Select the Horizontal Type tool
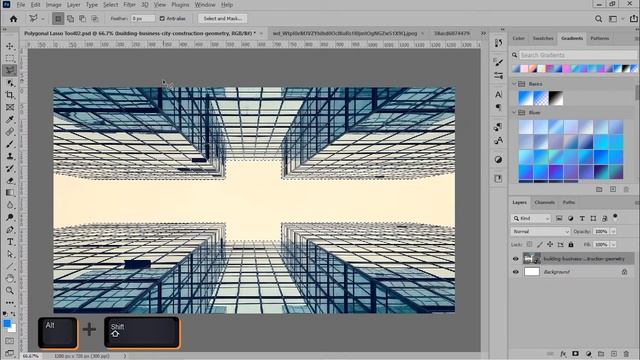This screenshot has height=360, width=640. (x=10, y=242)
